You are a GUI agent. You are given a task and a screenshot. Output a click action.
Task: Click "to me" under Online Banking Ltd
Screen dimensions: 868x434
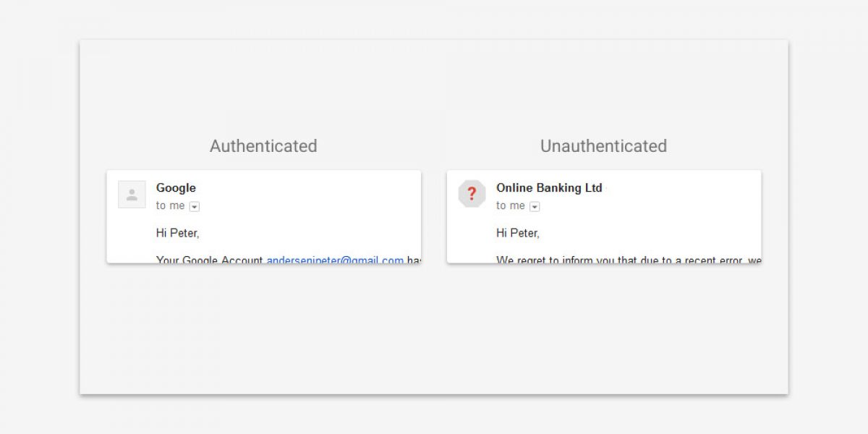click(x=510, y=206)
